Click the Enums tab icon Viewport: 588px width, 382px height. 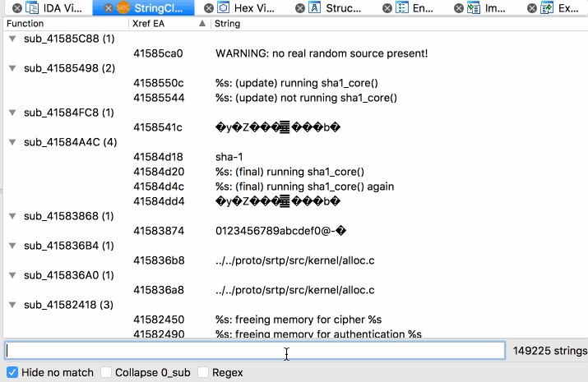[402, 7]
